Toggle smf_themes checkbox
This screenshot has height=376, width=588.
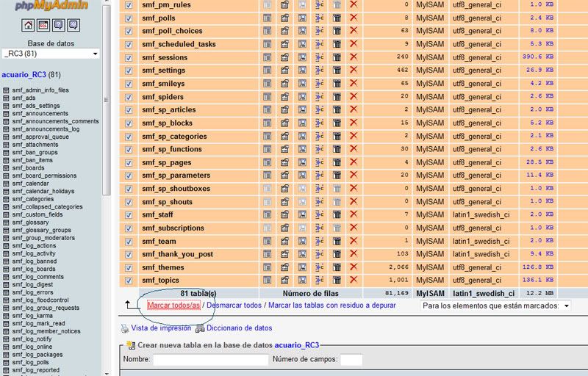[129, 268]
